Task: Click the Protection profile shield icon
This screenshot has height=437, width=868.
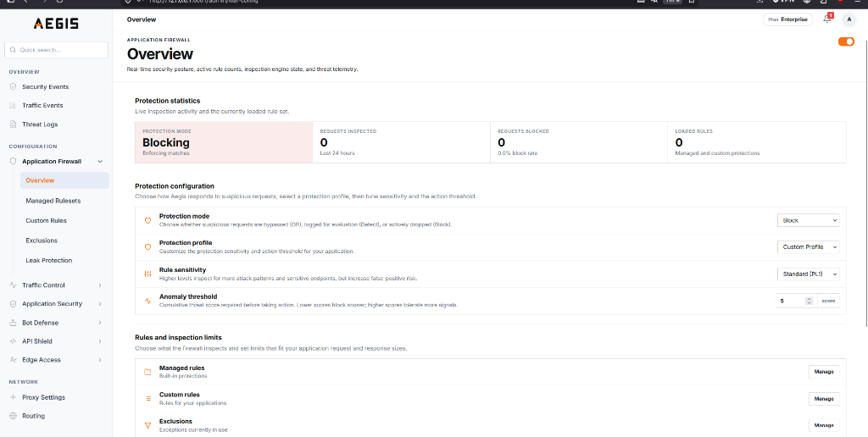Action: 147,247
